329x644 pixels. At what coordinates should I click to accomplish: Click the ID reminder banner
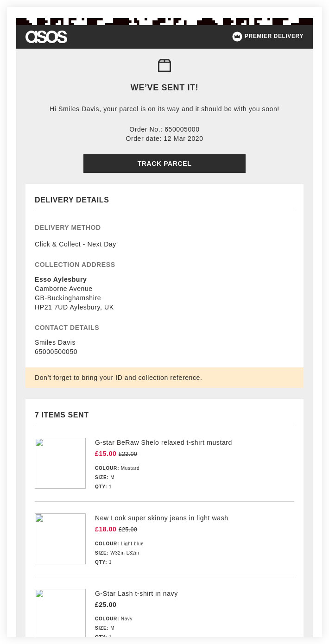118,378
